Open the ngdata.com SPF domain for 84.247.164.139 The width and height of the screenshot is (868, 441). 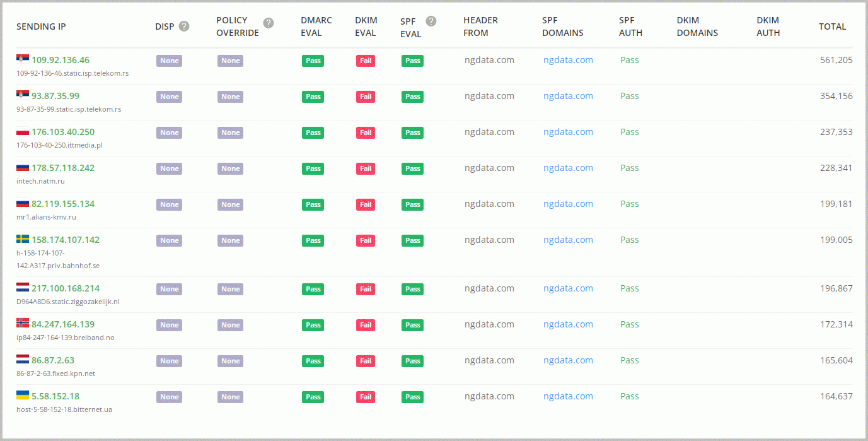568,324
